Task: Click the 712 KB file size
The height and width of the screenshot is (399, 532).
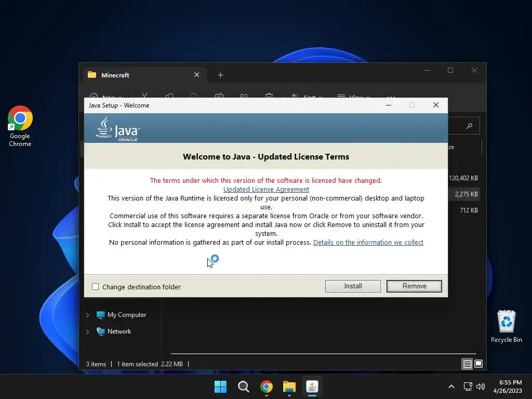Action: (469, 210)
